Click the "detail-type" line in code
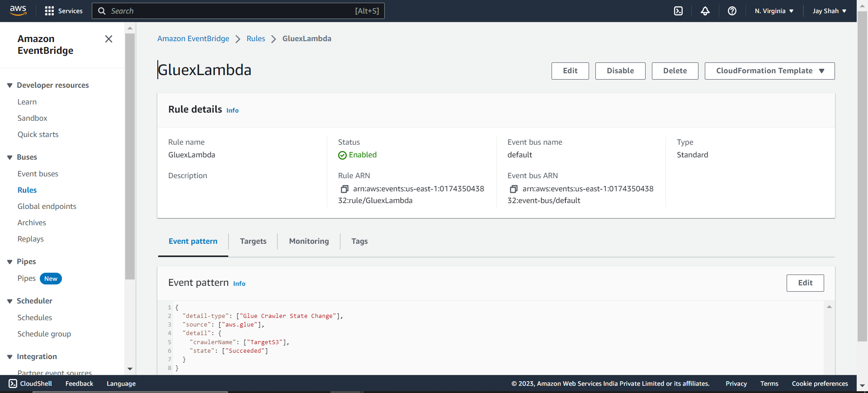Viewport: 868px width, 393px height. [x=263, y=316]
